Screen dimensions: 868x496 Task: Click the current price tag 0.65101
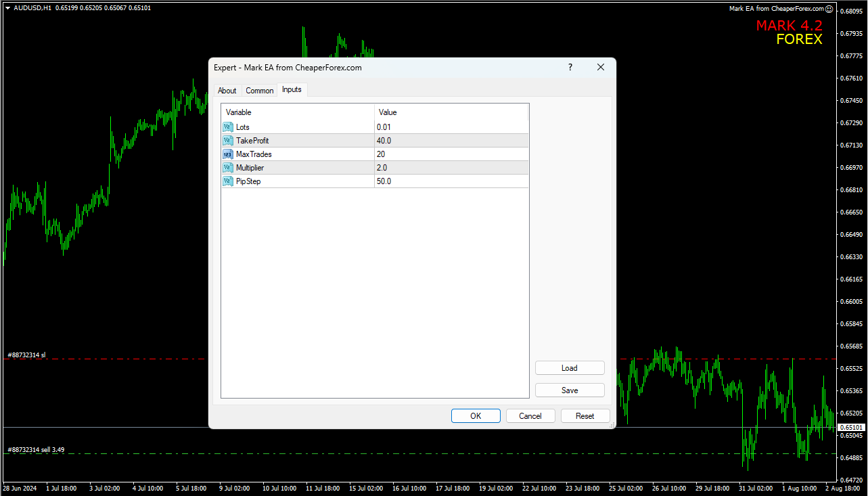click(x=852, y=427)
